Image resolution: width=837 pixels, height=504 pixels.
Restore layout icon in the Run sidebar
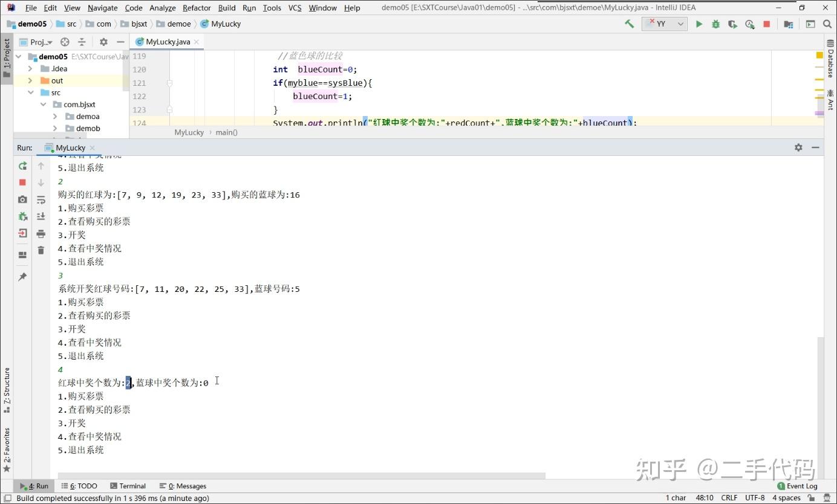[x=22, y=255]
